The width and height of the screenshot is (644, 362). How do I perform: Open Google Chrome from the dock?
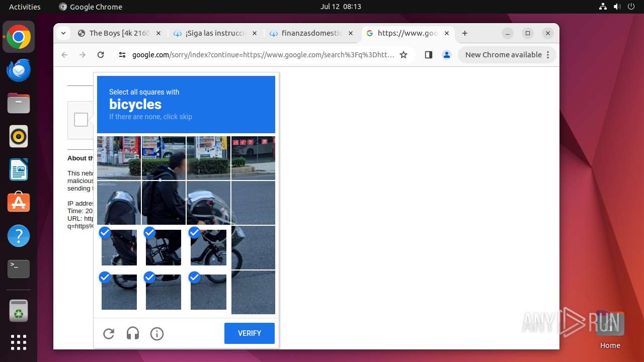click(x=19, y=37)
